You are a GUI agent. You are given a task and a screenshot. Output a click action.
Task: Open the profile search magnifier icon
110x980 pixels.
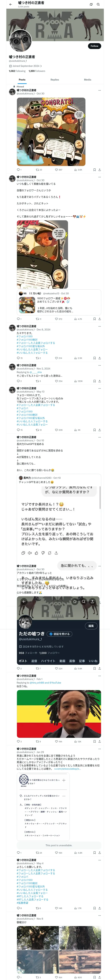[x=98, y=5]
